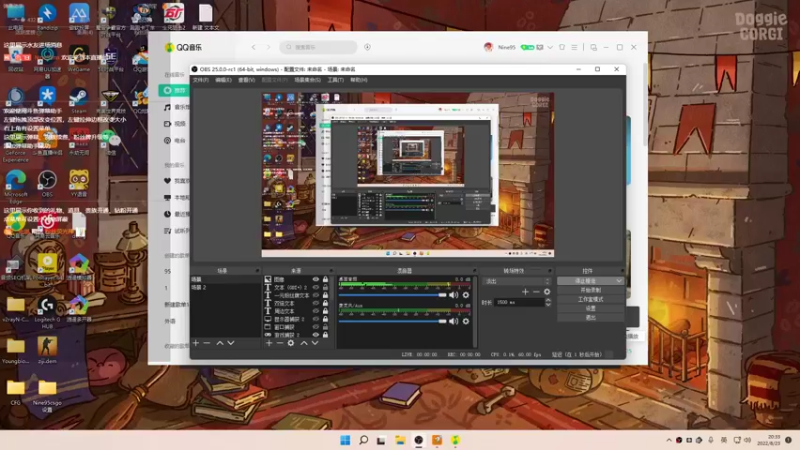Screen dimensions: 800x450
Task: Add a transition with the plus icon
Action: (x=525, y=291)
